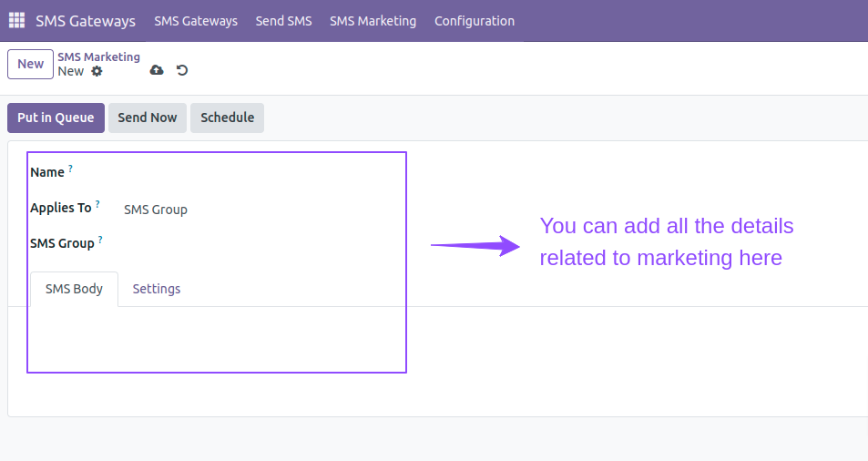868x461 pixels.
Task: Click the Put in Queue button
Action: click(56, 118)
